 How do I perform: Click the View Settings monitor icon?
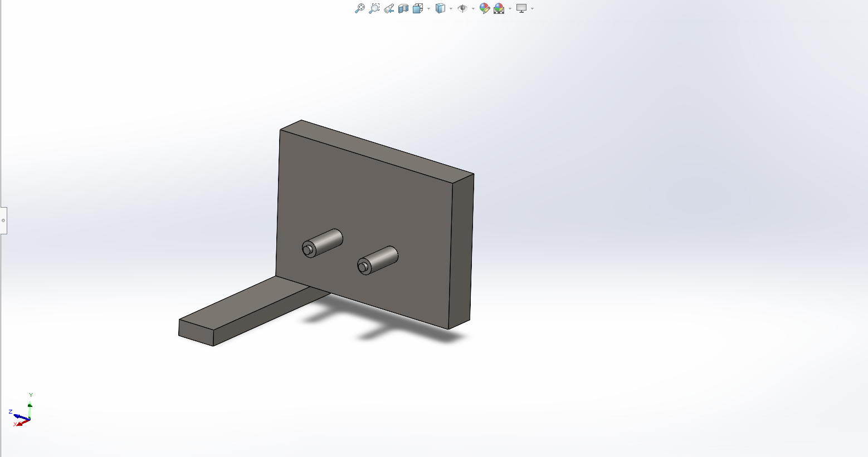[x=521, y=8]
